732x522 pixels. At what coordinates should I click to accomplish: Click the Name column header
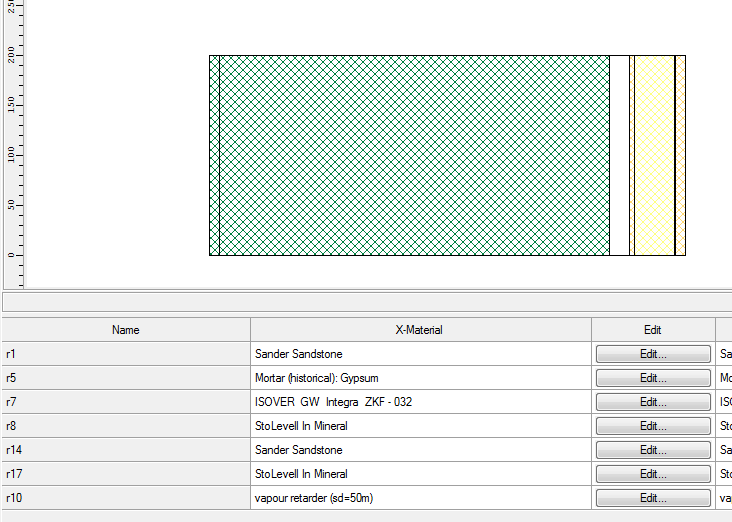(126, 330)
